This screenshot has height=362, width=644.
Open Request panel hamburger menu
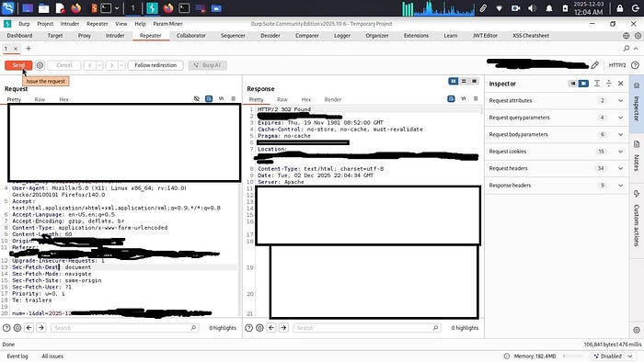[x=234, y=99]
